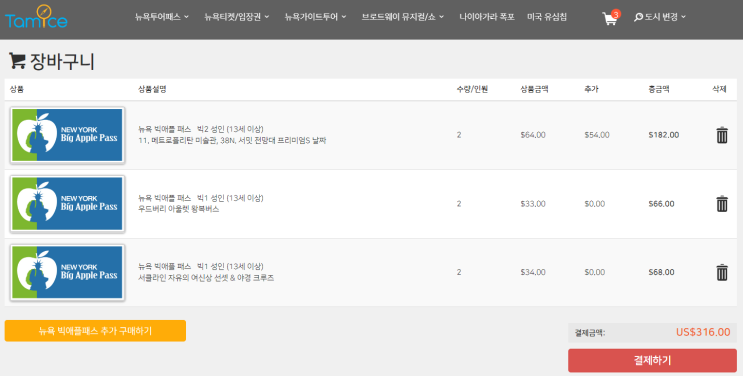
Task: Expand the 뉴욕가이드투어 menu
Action: pyautogui.click(x=315, y=17)
